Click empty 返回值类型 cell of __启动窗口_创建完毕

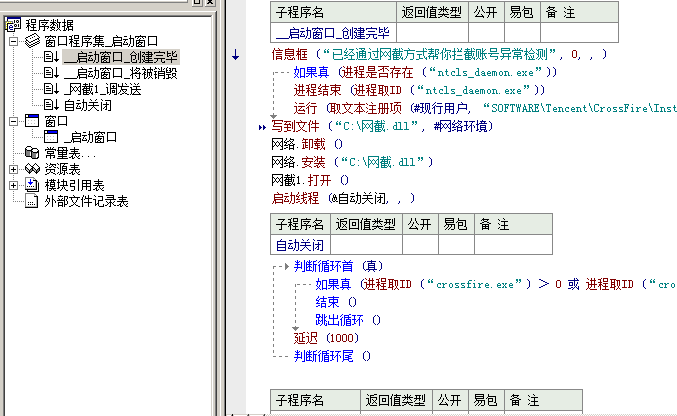point(432,33)
